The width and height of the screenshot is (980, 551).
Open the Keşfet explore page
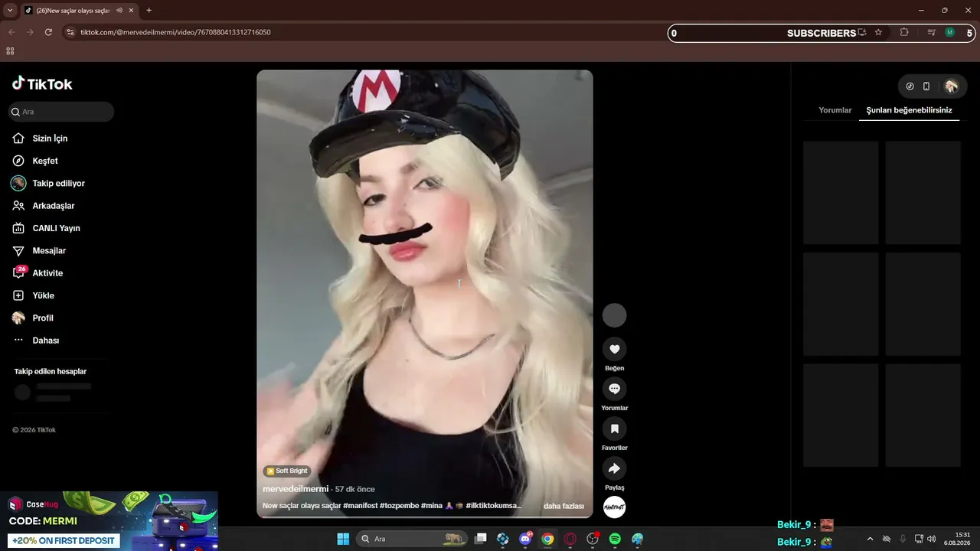[x=35, y=161]
